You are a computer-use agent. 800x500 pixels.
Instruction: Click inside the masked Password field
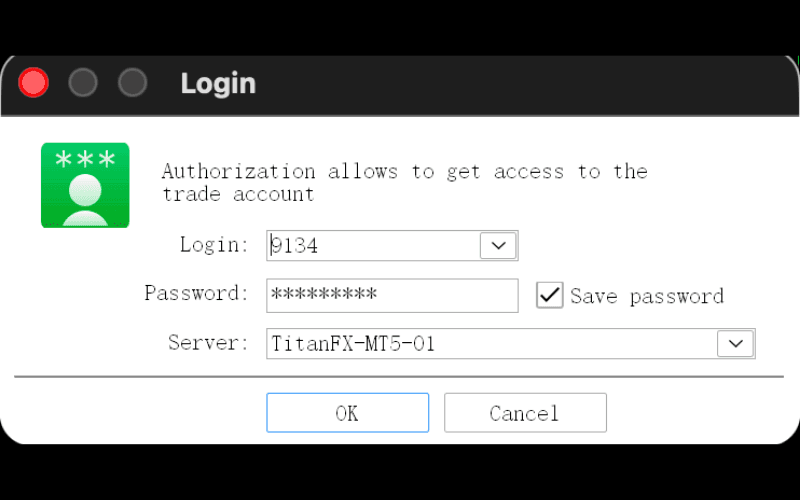(392, 295)
